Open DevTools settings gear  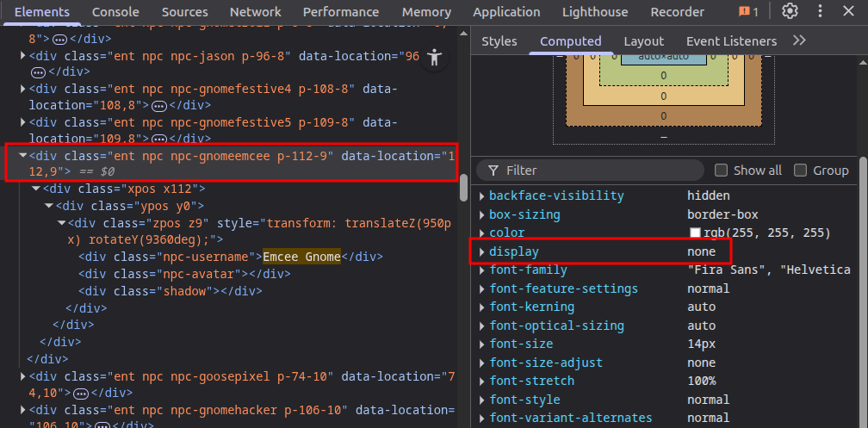(790, 12)
